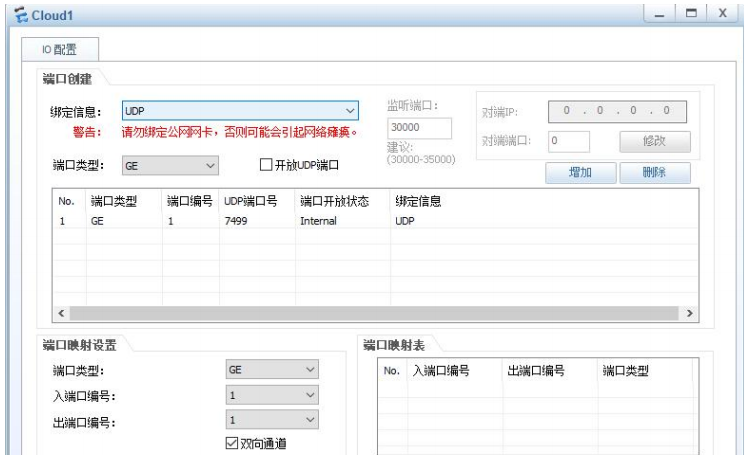This screenshot has width=750, height=455.
Task: Click the 端口编号 column header
Action: (x=191, y=201)
